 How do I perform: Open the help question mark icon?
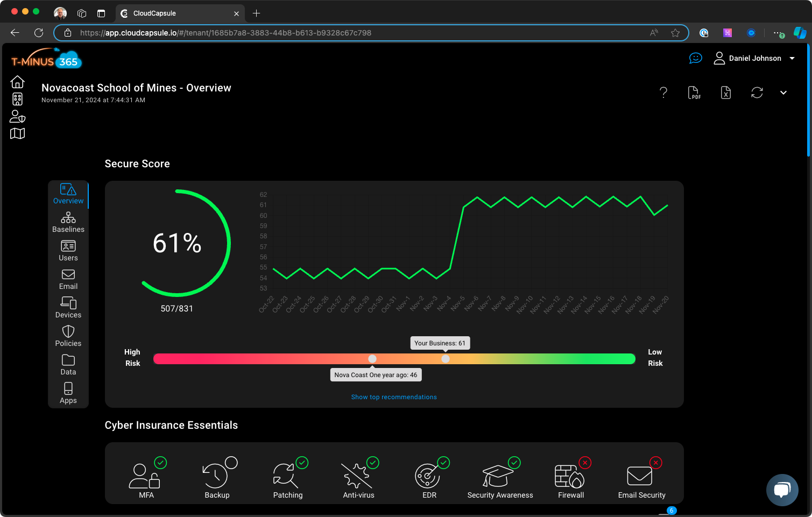[x=663, y=93]
